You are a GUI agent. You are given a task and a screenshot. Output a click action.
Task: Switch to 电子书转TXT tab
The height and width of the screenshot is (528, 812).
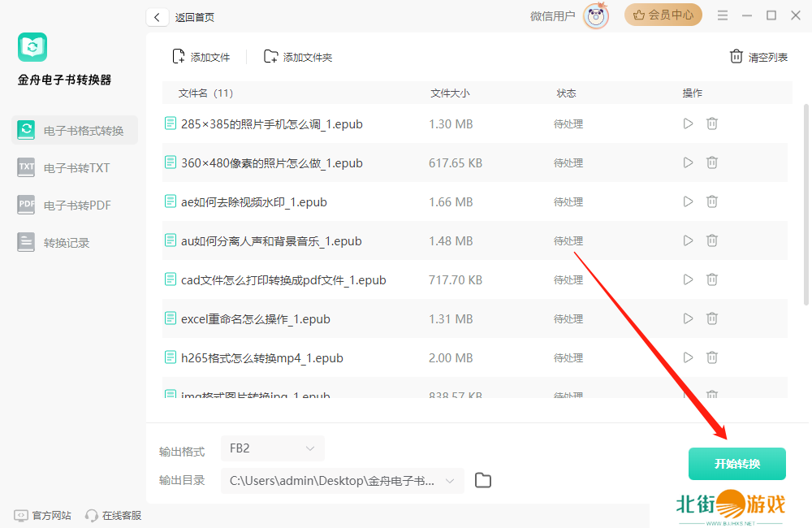(75, 168)
